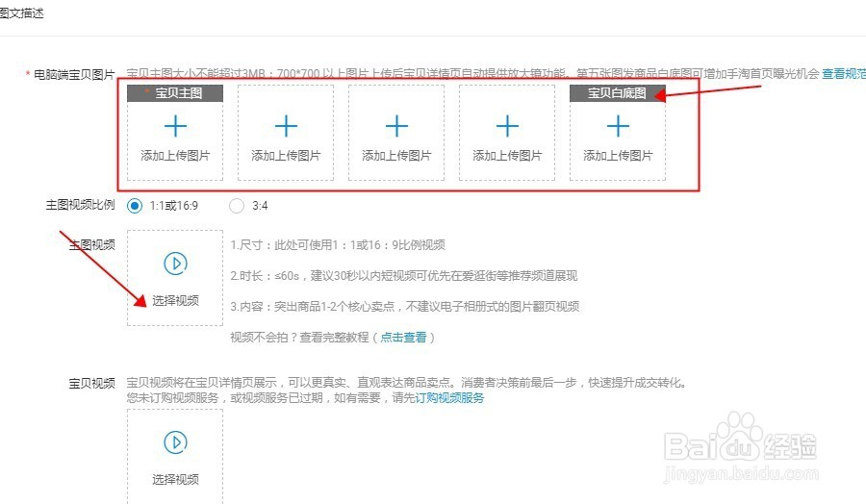The width and height of the screenshot is (866, 504).
Task: Click the 1.尺寸 video size hint text
Action: pos(338,244)
